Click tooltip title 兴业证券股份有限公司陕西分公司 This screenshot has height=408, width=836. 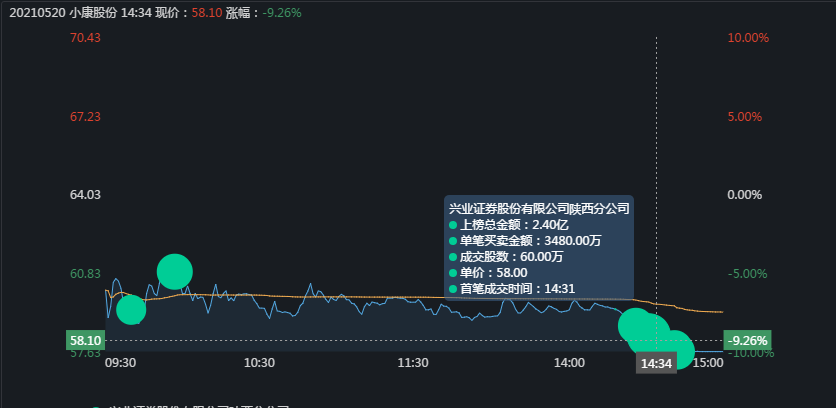[x=539, y=208]
